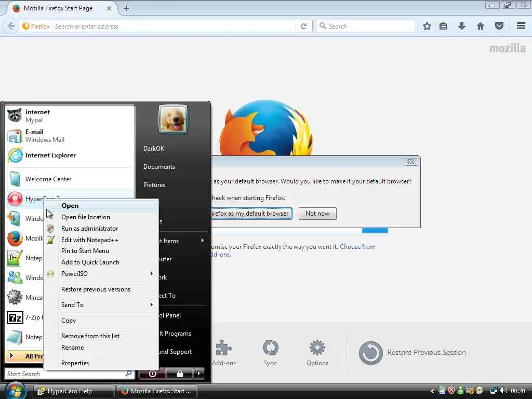Expand All Programs in Start menu
The height and width of the screenshot is (399, 532).
click(25, 356)
